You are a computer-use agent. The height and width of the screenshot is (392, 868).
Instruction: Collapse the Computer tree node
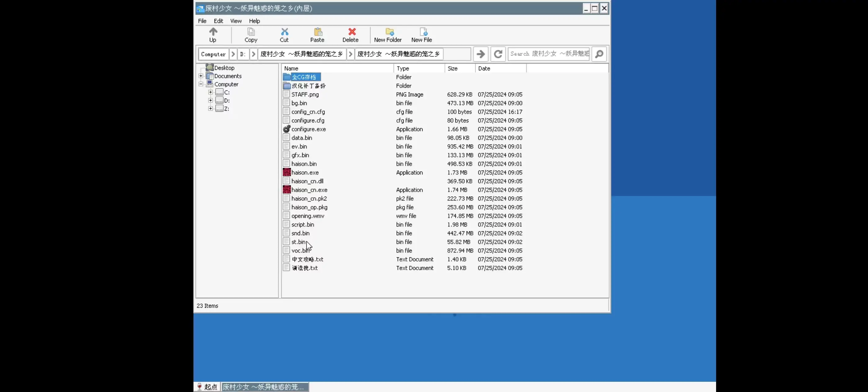tap(201, 84)
